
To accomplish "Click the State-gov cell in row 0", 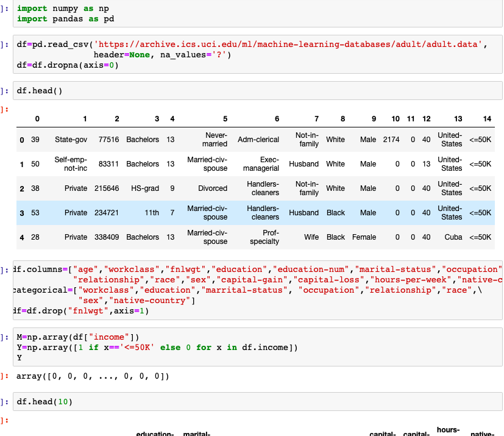I will [x=71, y=140].
